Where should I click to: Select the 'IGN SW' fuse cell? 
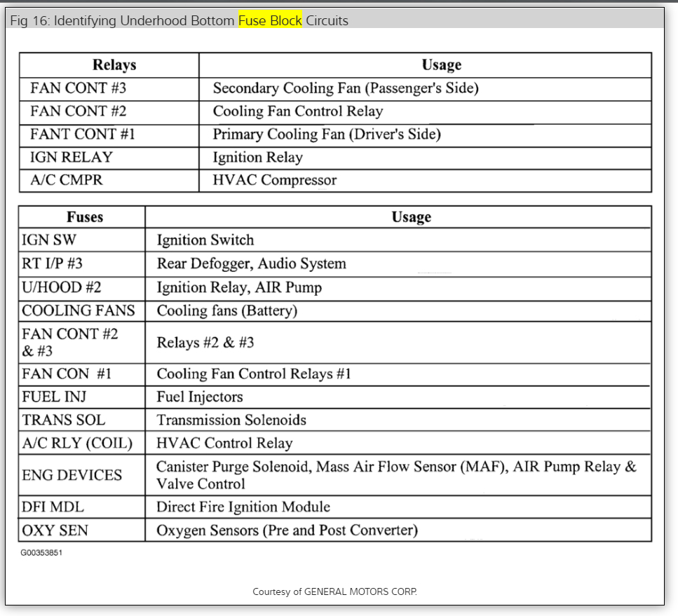pyautogui.click(x=82, y=240)
